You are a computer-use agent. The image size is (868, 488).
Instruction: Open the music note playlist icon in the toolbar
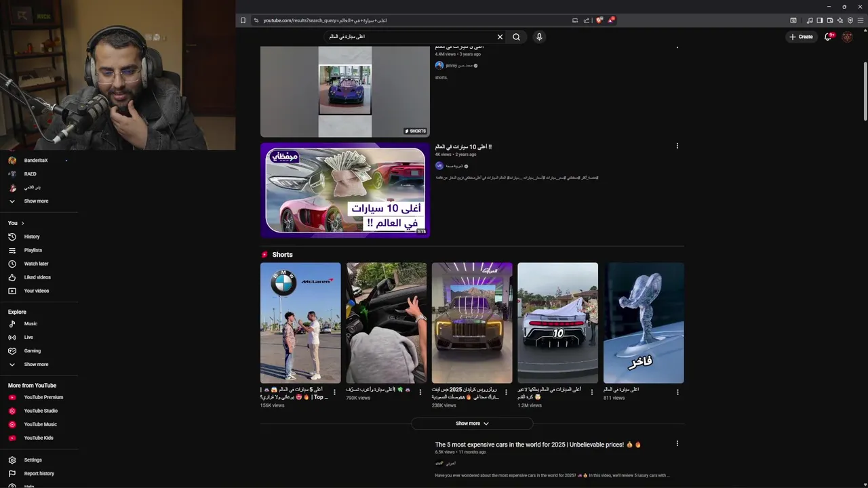click(810, 20)
